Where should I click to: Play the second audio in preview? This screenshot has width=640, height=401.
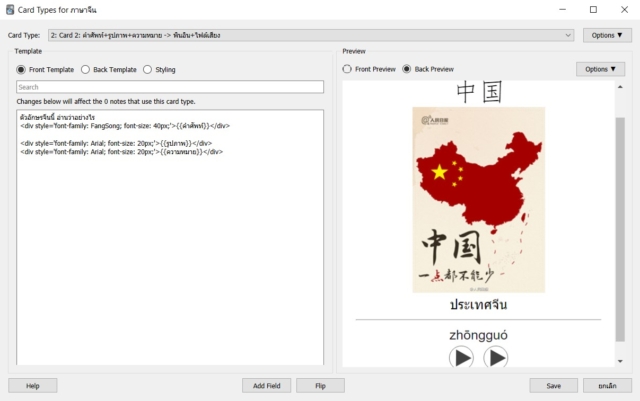click(496, 357)
